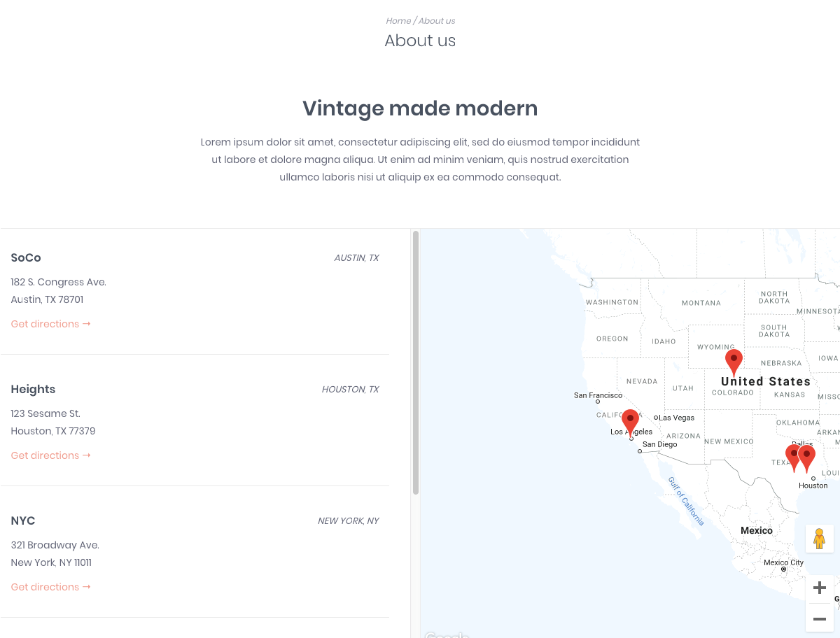The height and width of the screenshot is (638, 840).
Task: Open directions for the NYC store
Action: tap(50, 587)
